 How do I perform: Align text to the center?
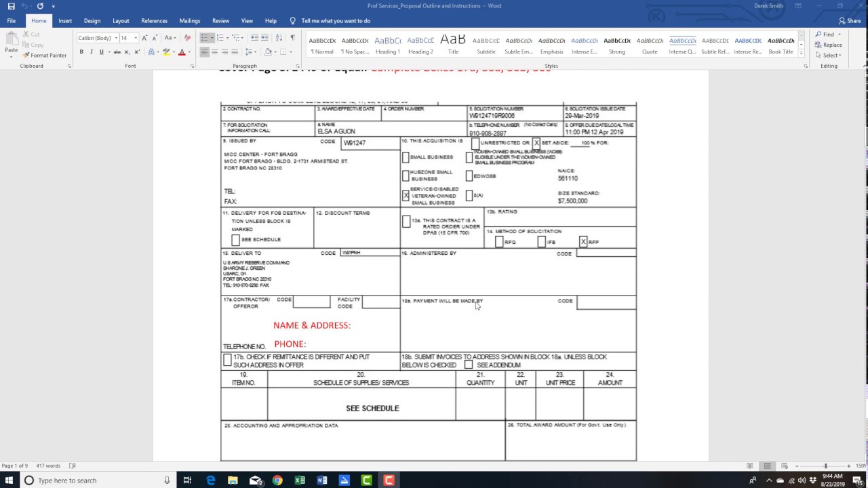[215, 52]
